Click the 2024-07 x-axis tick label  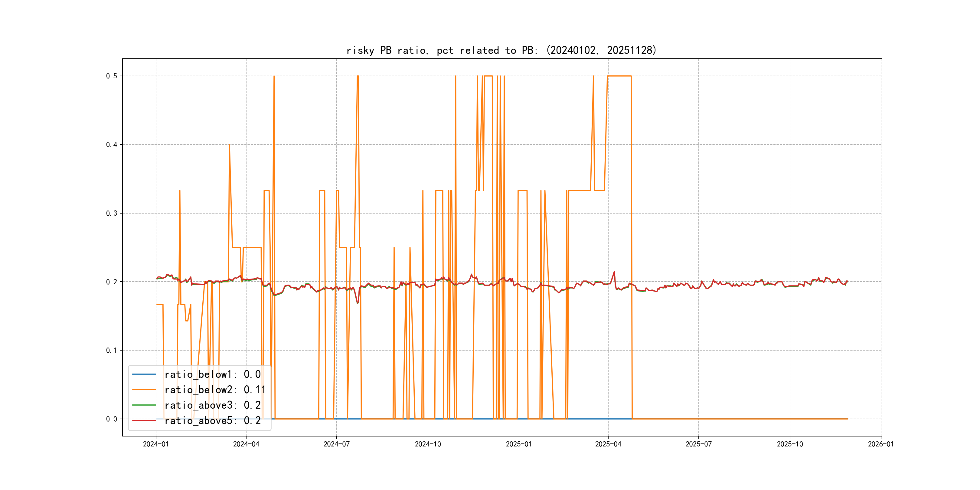click(336, 444)
